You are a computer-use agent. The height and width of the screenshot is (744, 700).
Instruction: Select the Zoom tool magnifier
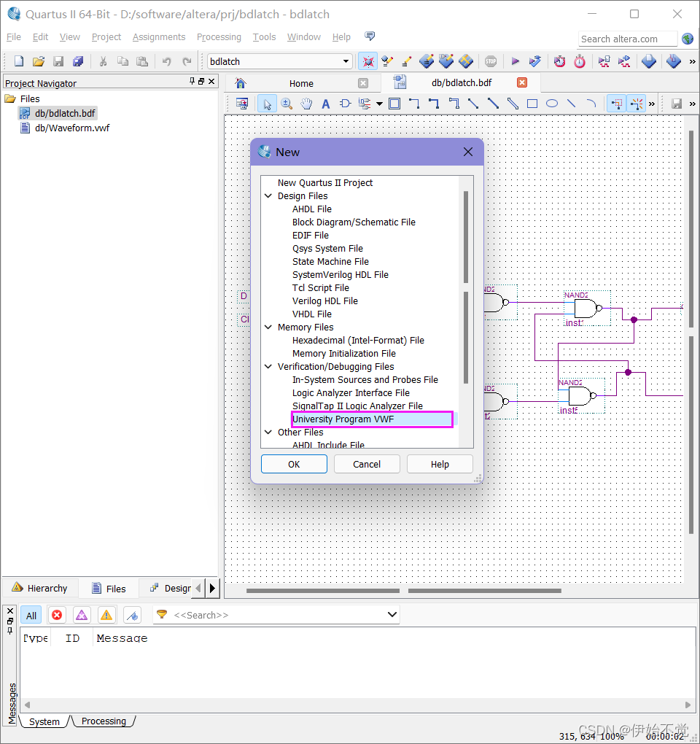coord(287,104)
